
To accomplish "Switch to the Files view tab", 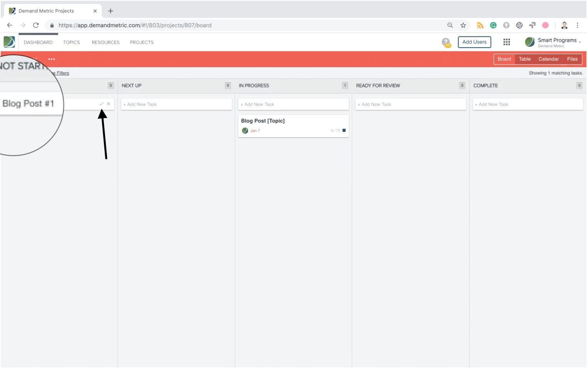I will point(572,59).
